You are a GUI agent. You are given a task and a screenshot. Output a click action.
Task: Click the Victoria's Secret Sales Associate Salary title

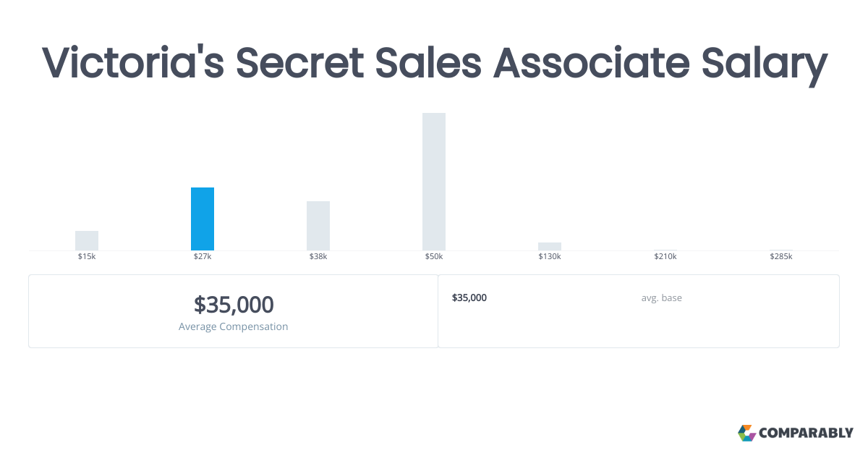pyautogui.click(x=434, y=63)
